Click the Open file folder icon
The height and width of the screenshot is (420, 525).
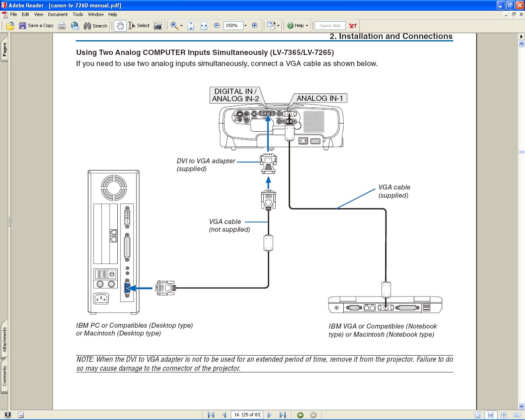coord(10,25)
